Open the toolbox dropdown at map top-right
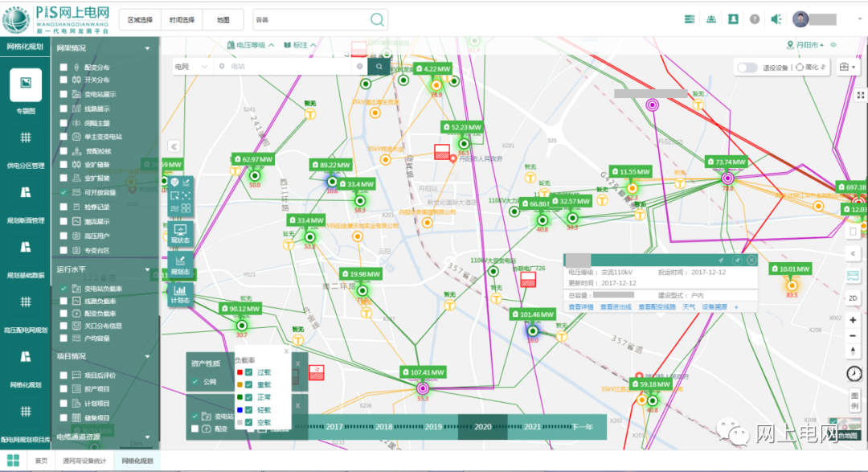The height and width of the screenshot is (472, 868). (x=848, y=67)
